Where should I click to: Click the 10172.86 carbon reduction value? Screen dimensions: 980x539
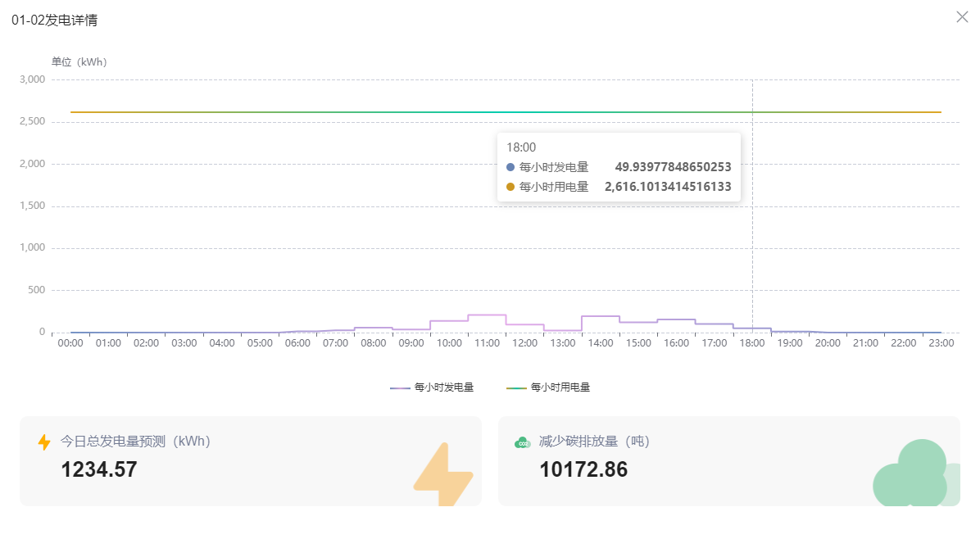pos(583,469)
